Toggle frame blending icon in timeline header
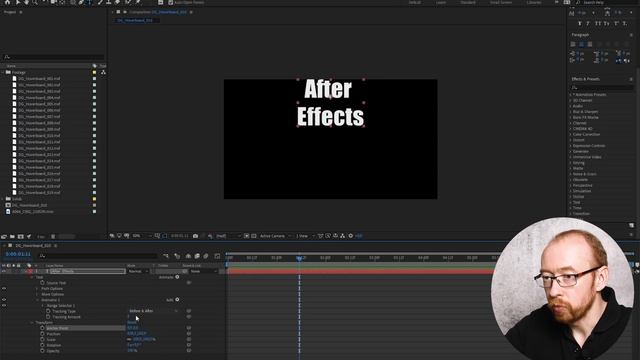The image size is (640, 360). (197, 256)
